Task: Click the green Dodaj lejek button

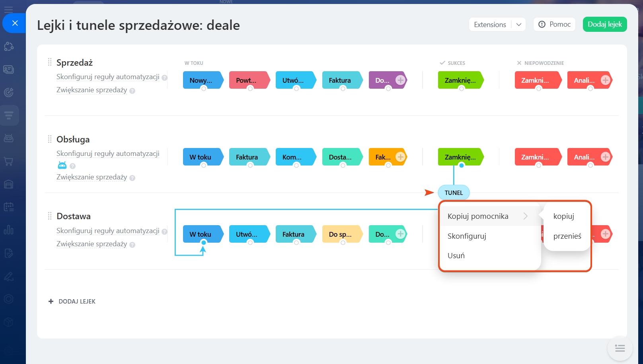Action: [605, 24]
